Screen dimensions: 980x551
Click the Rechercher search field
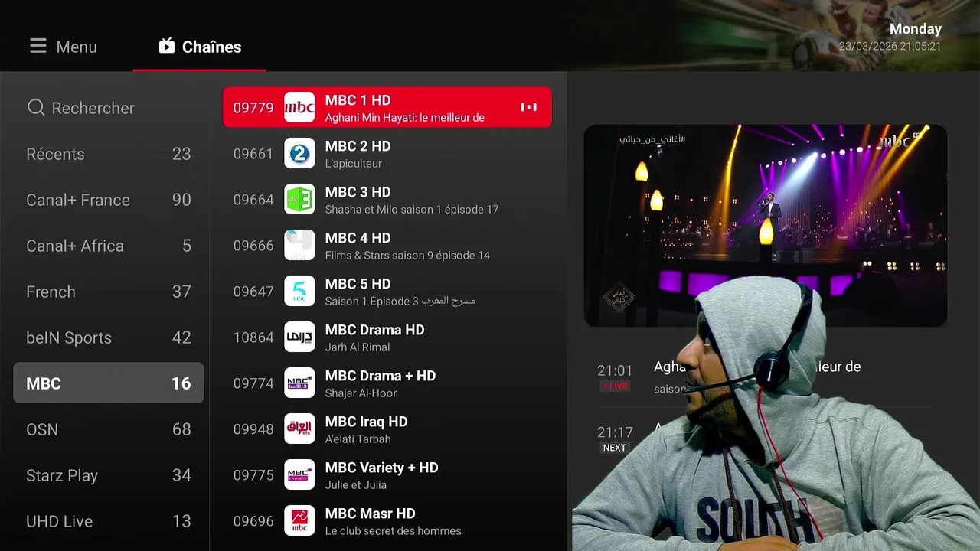tap(109, 108)
